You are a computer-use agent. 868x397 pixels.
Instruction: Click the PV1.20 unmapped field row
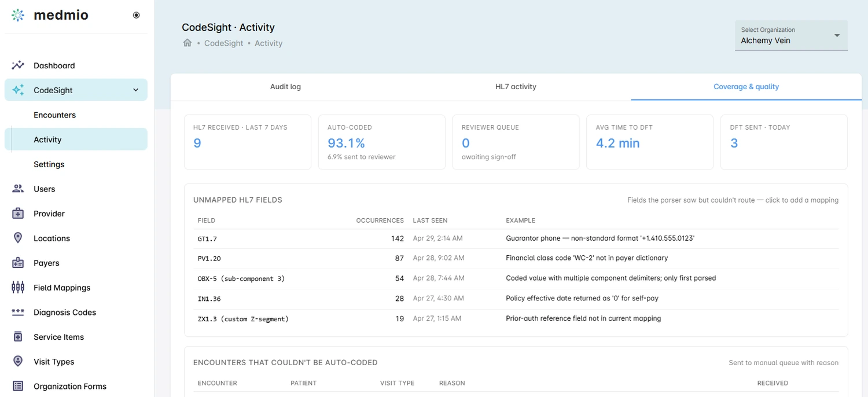[x=516, y=258]
